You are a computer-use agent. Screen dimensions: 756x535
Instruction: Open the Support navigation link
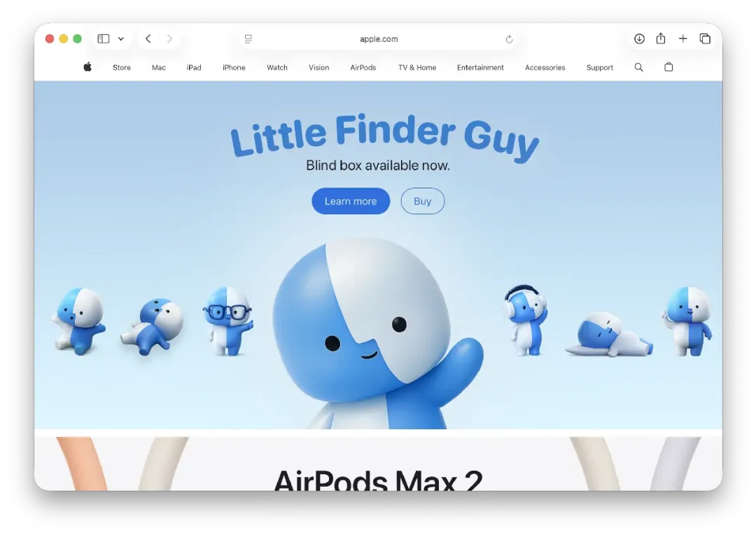click(599, 68)
